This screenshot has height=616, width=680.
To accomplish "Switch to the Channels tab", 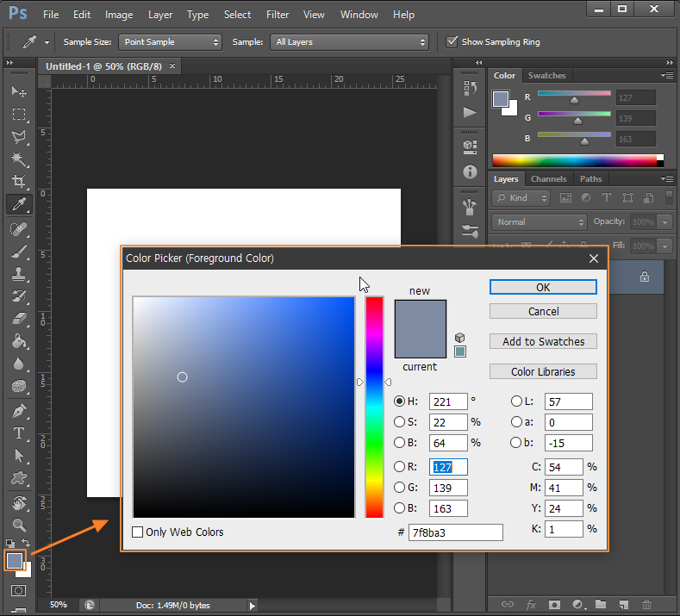I will click(548, 178).
